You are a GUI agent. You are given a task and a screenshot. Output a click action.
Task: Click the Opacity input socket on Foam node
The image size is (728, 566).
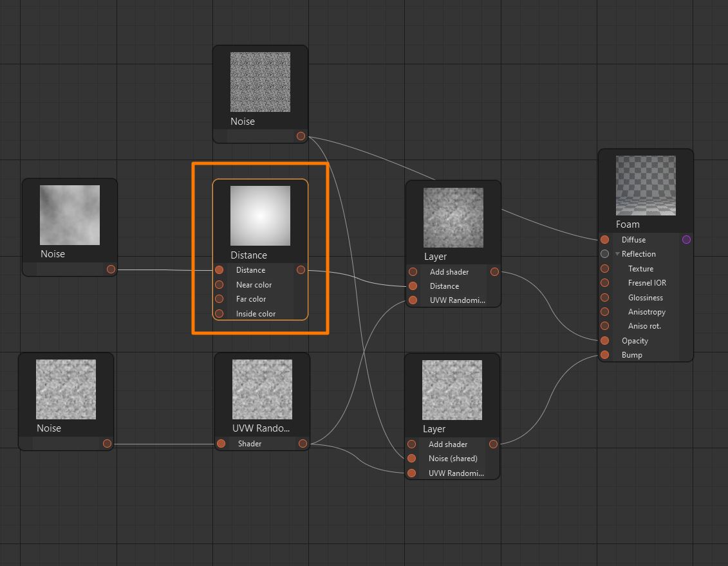604,341
